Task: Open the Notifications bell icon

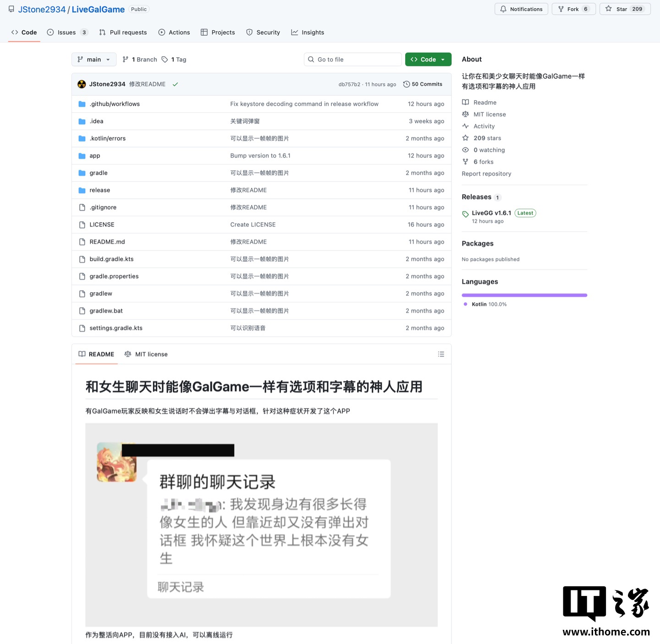Action: tap(503, 9)
